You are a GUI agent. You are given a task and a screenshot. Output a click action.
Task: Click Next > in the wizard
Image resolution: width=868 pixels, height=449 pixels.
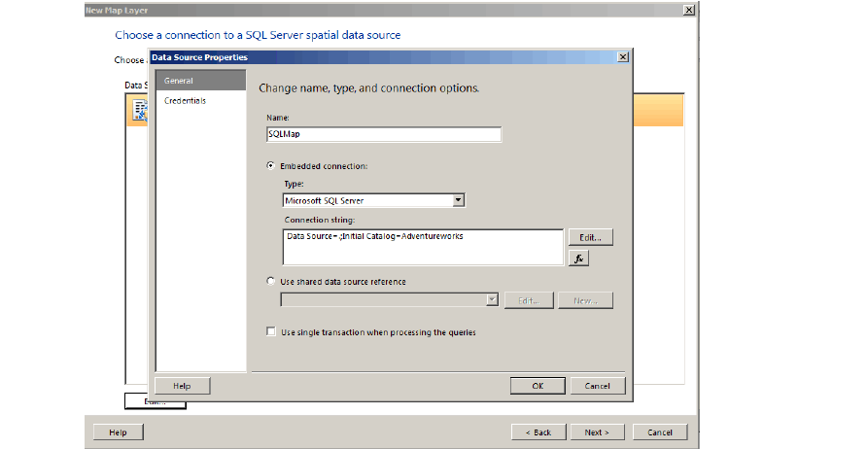pos(597,432)
